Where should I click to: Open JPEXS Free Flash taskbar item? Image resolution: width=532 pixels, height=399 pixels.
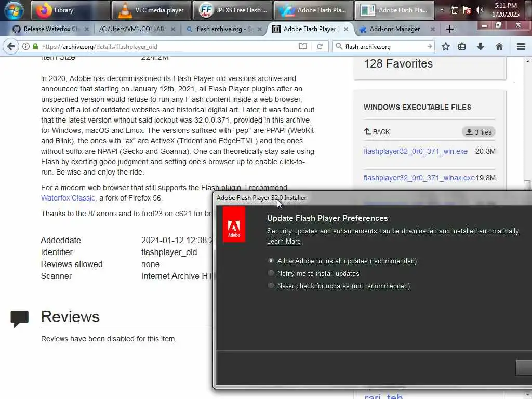232,10
